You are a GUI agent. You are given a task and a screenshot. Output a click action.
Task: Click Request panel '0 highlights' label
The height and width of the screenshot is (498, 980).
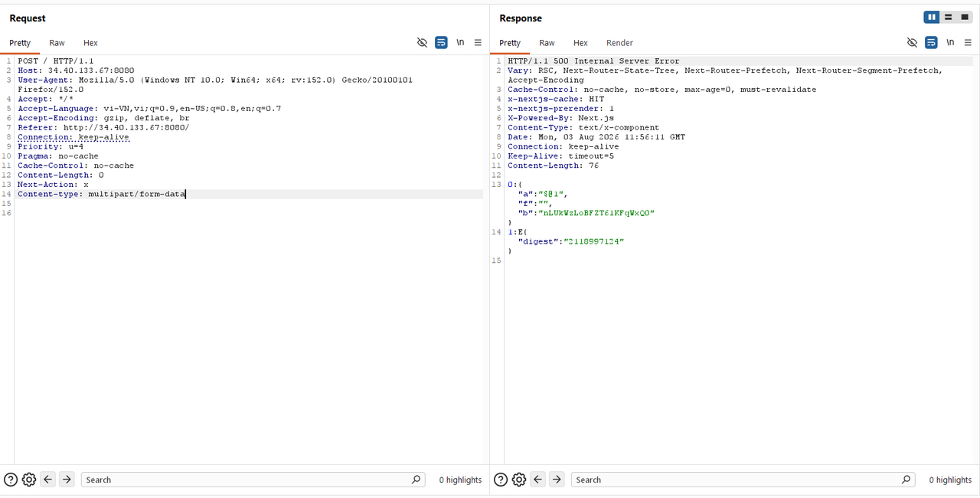[460, 480]
